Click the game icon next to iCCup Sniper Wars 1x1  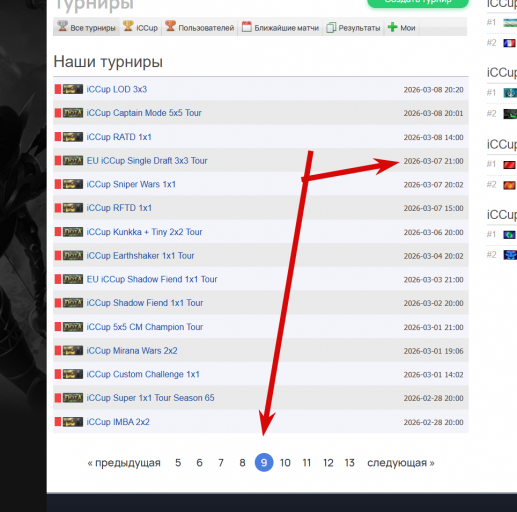[x=73, y=184]
